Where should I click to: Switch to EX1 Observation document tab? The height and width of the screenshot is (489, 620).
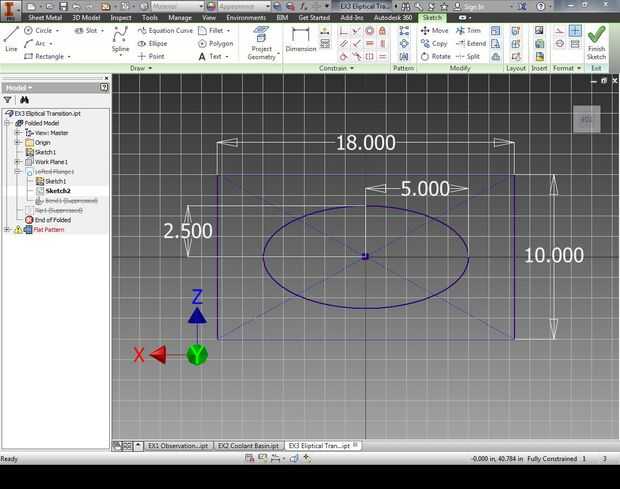[x=178, y=446]
